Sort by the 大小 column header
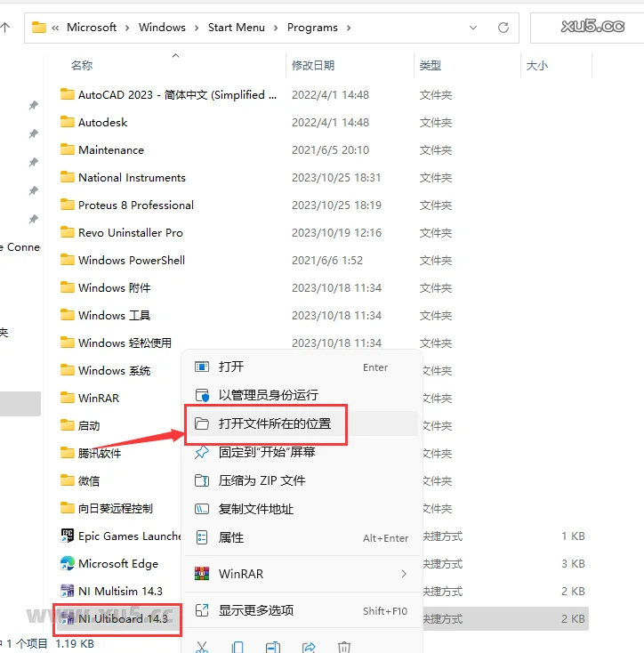This screenshot has height=653, width=644. coord(537,65)
